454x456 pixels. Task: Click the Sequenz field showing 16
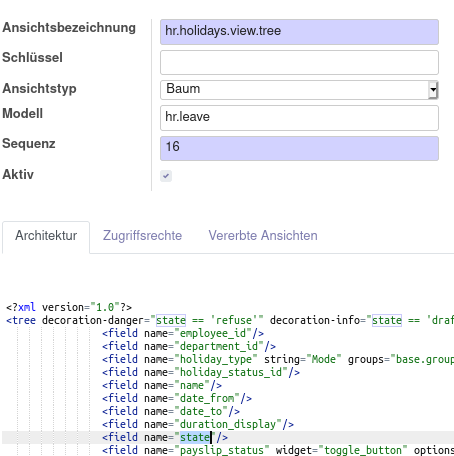(x=299, y=148)
